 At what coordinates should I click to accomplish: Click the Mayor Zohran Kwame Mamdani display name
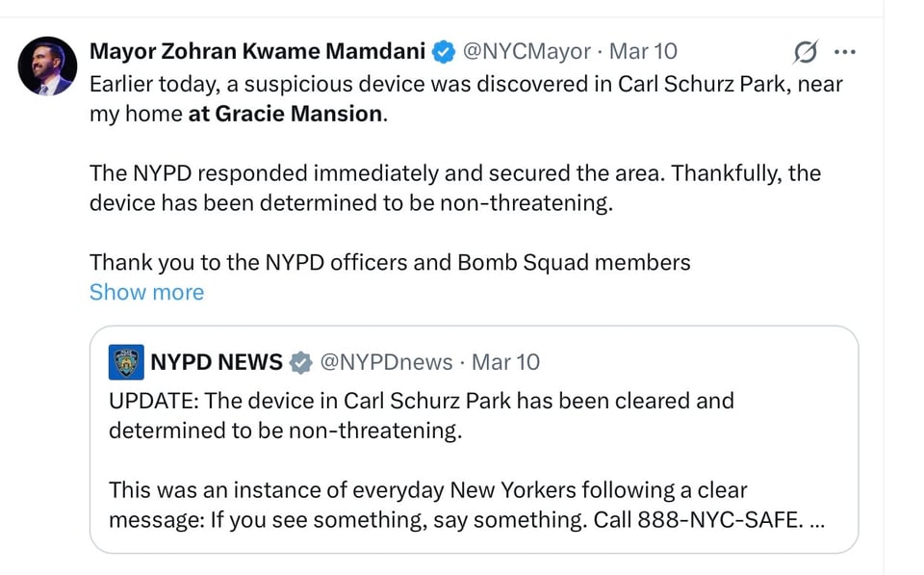click(x=254, y=51)
